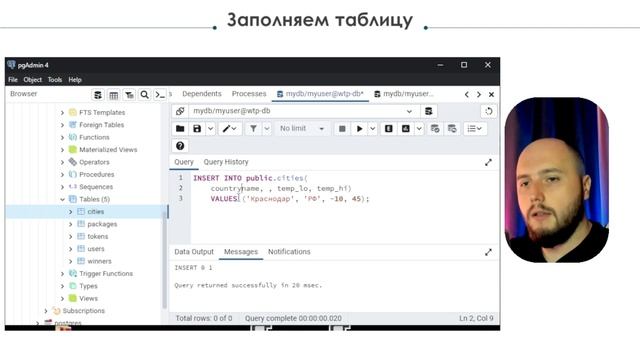Image resolution: width=640 pixels, height=360 pixels.
Task: Select the tokens table in tree
Action: coord(98,237)
